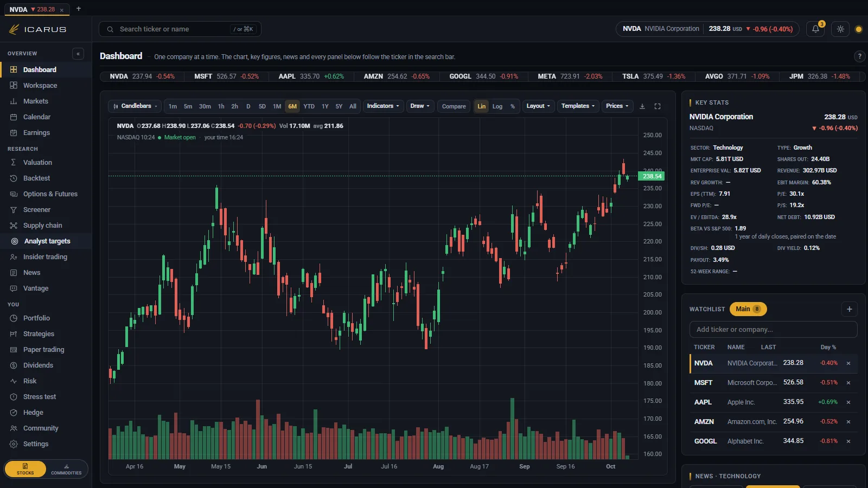Click the Add ticker or company field

click(773, 330)
